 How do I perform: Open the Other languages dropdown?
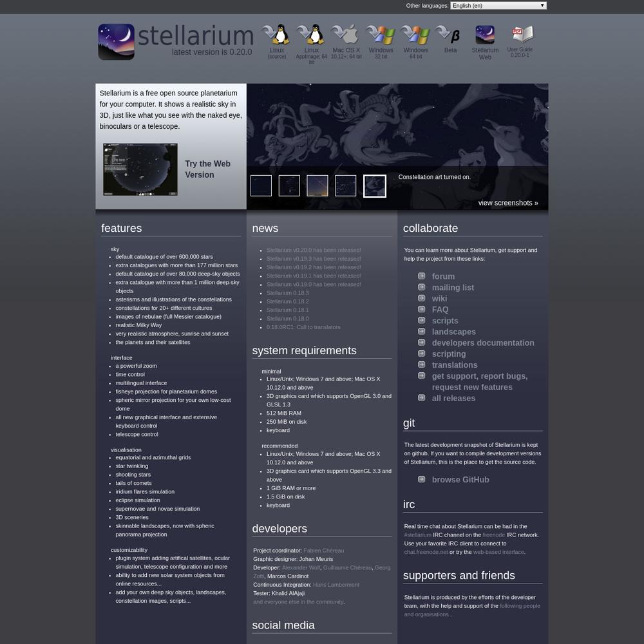tap(498, 5)
